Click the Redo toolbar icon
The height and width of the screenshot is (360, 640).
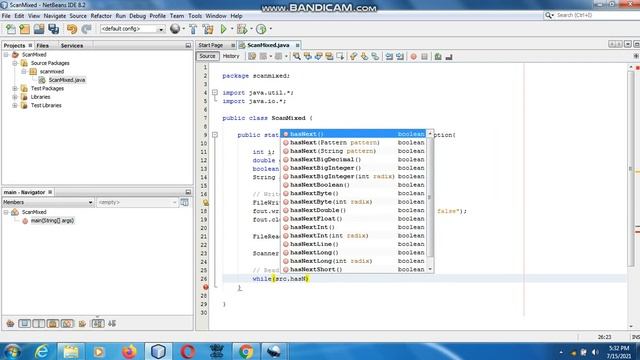pyautogui.click(x=86, y=29)
